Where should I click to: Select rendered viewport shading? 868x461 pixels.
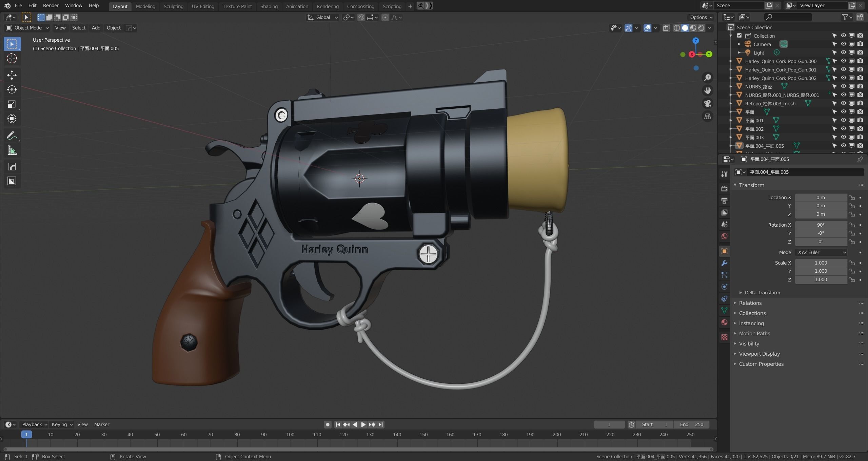(701, 28)
